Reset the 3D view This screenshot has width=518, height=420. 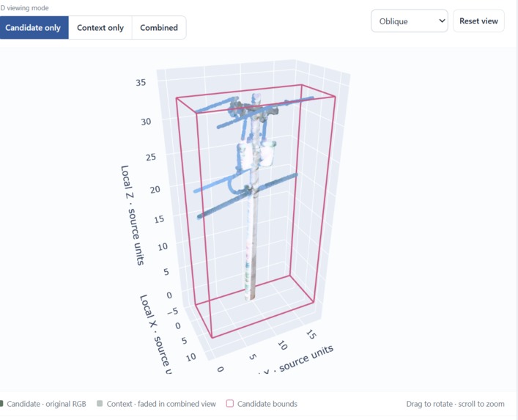point(478,21)
